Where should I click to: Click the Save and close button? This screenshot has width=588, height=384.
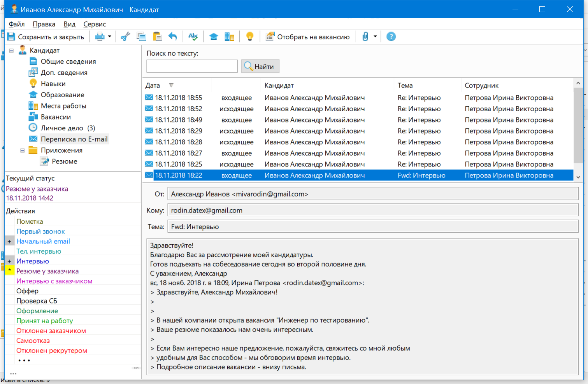pyautogui.click(x=46, y=37)
